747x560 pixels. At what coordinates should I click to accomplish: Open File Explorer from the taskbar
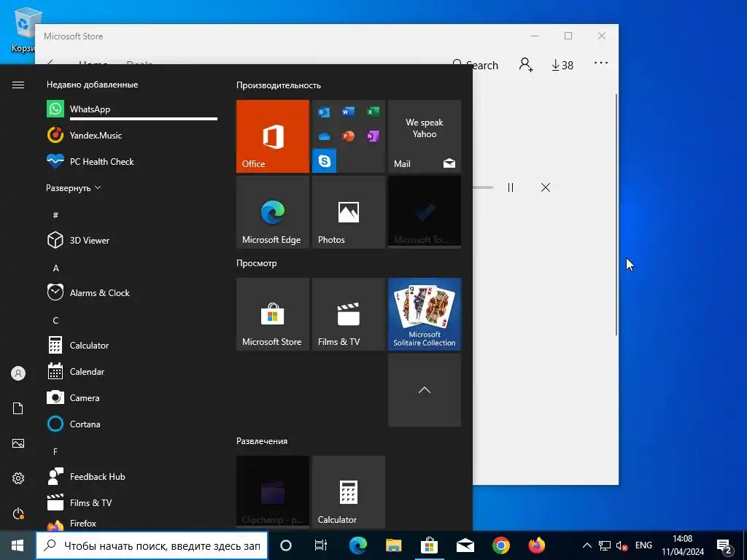point(393,545)
